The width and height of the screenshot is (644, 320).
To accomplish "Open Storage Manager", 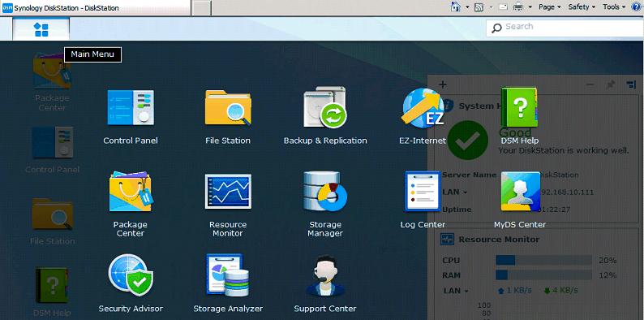I will [325, 205].
